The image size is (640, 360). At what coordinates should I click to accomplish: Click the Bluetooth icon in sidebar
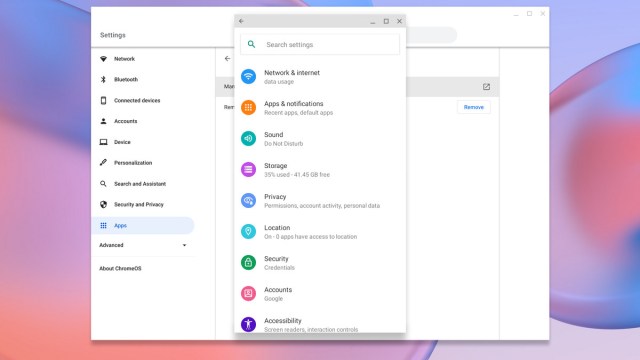pos(103,79)
